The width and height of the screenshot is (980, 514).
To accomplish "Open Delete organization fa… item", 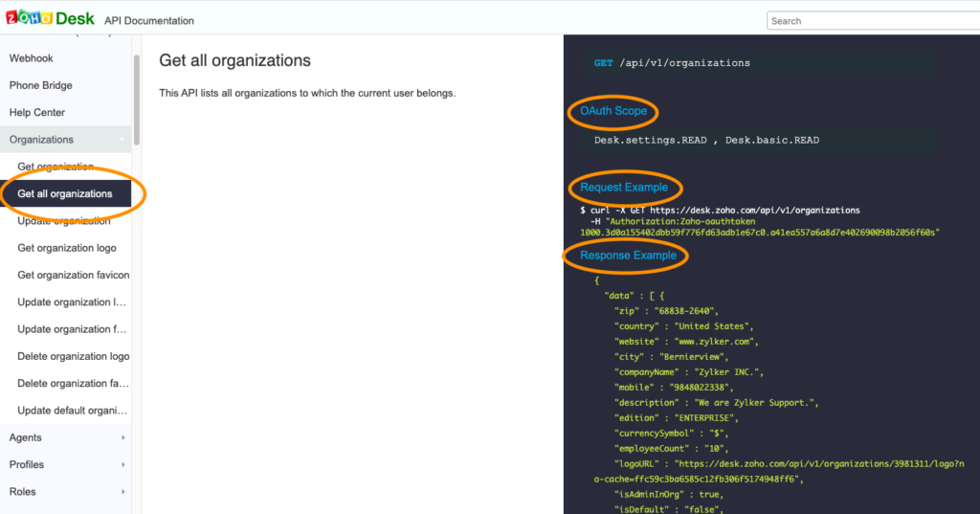I will point(73,383).
